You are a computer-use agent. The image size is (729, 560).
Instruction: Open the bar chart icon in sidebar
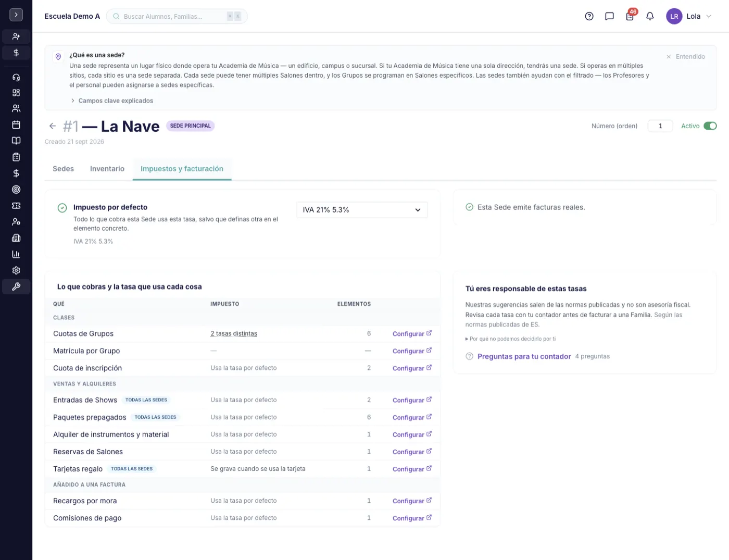coord(16,254)
